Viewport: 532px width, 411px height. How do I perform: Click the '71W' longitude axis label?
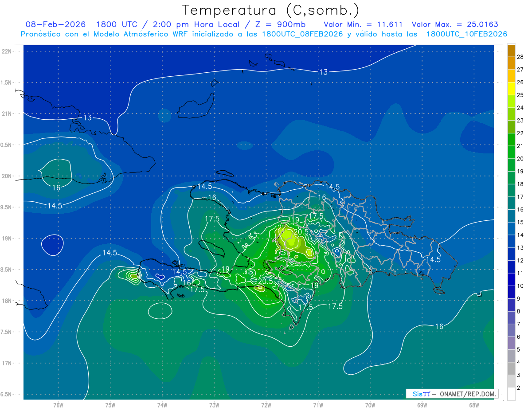point(318,405)
